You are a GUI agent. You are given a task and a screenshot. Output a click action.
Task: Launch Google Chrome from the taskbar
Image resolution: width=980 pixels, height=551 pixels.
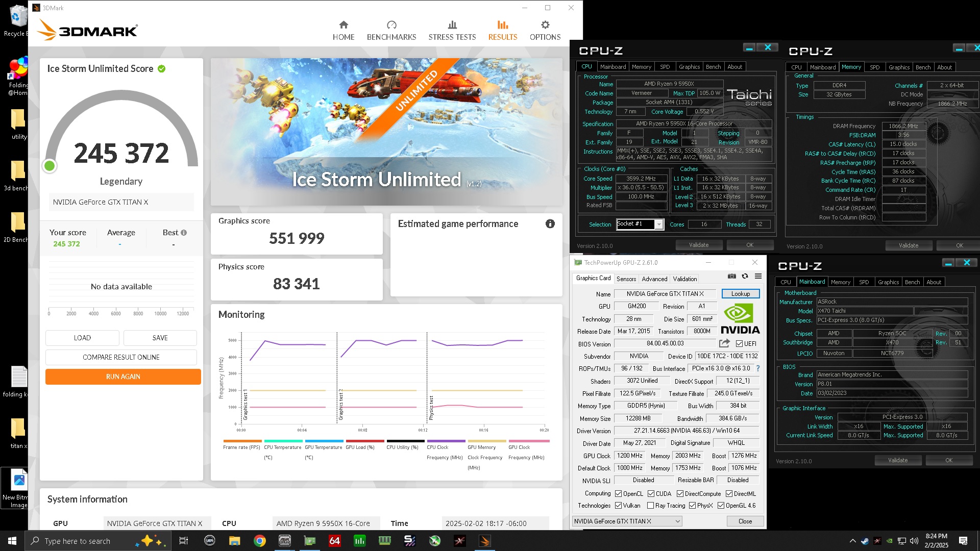pos(260,541)
